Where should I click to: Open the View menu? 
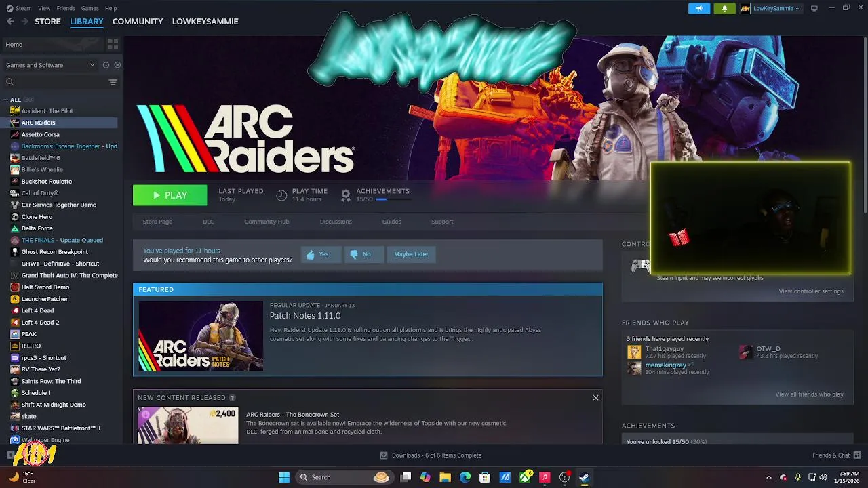click(44, 8)
